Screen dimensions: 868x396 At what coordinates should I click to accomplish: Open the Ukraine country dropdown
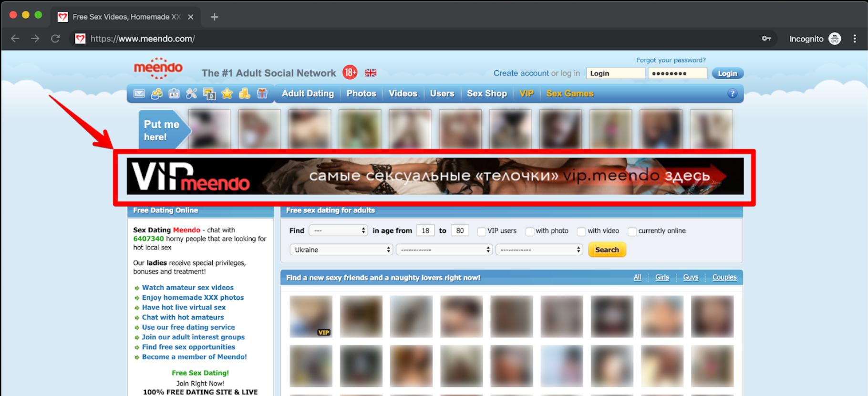tap(341, 250)
